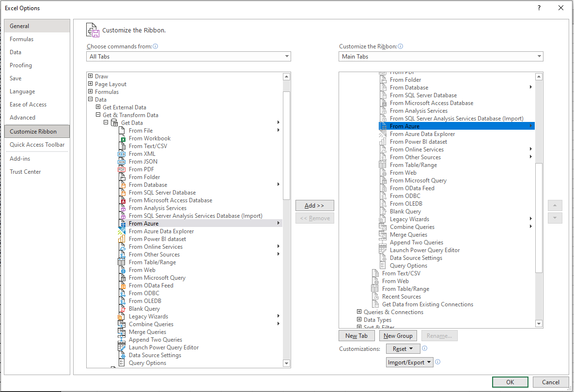Open the Proofing options category
The image size is (574, 392).
pyautogui.click(x=37, y=65)
